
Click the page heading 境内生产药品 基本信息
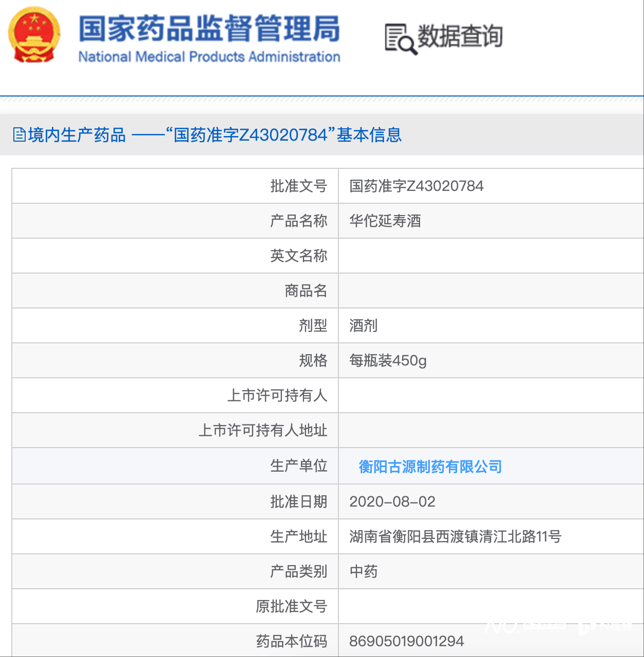click(x=215, y=135)
